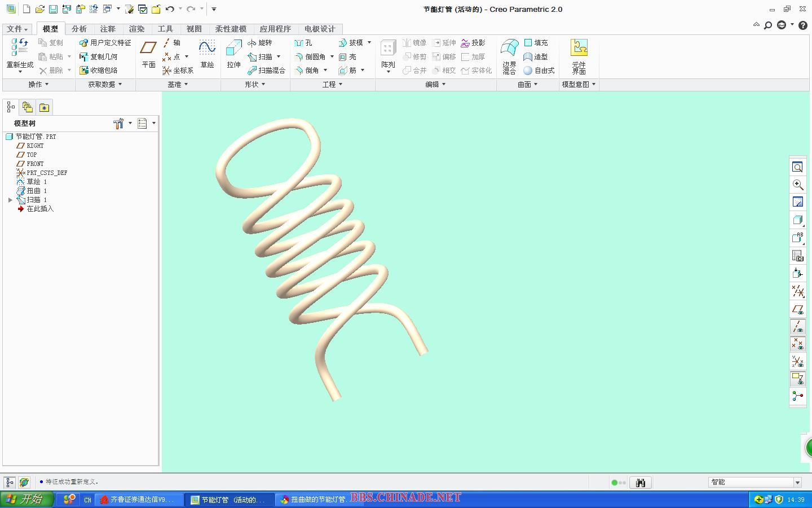Undo the last action
The image size is (812, 508).
pos(170,9)
